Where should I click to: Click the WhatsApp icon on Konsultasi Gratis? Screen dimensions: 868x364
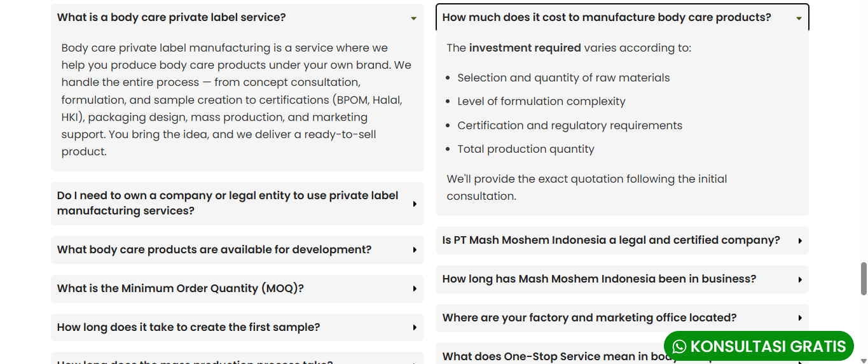(x=680, y=346)
